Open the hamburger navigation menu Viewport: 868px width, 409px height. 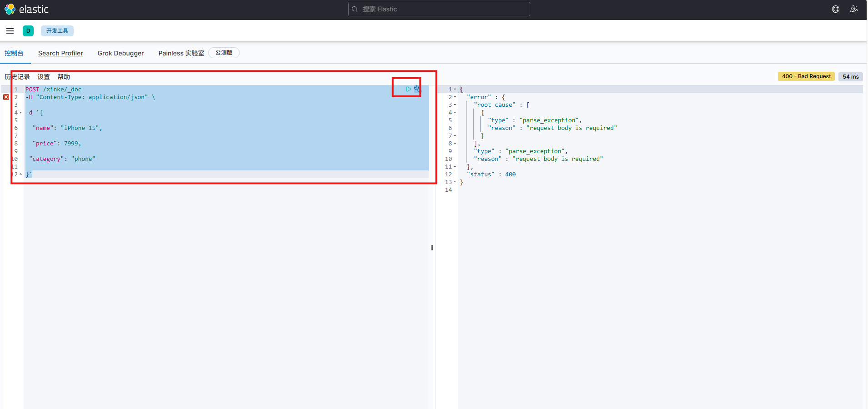point(10,31)
